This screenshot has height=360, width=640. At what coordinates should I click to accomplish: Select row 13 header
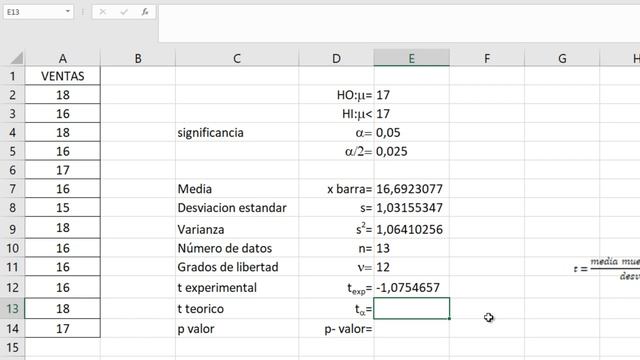click(x=12, y=309)
